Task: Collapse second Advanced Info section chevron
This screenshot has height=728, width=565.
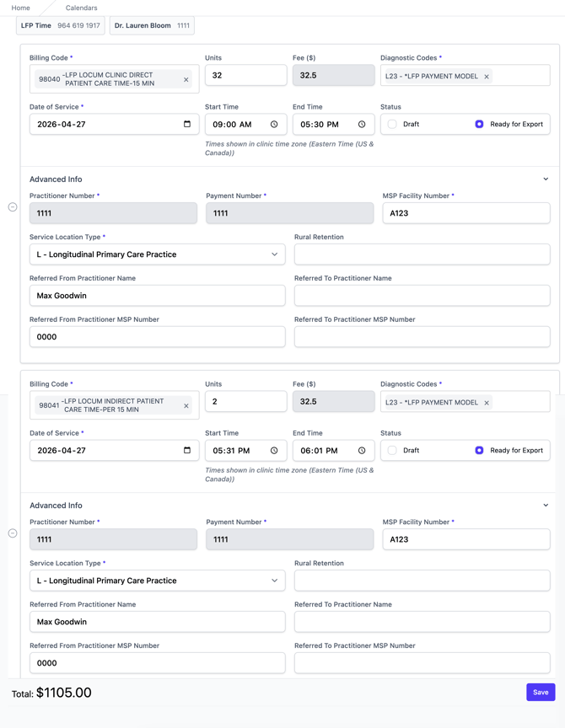Action: (x=546, y=506)
